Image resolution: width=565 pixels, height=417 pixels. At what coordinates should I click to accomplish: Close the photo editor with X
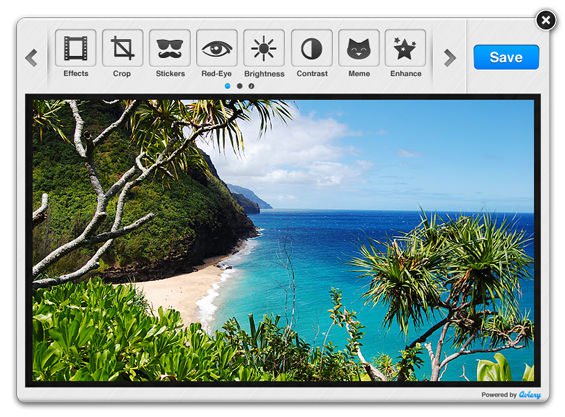pyautogui.click(x=546, y=20)
